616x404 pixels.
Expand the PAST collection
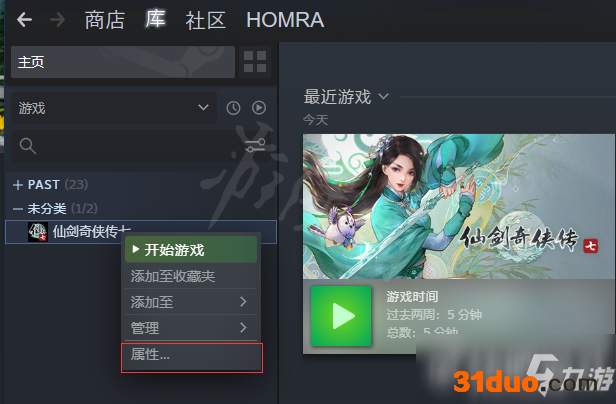pyautogui.click(x=18, y=185)
